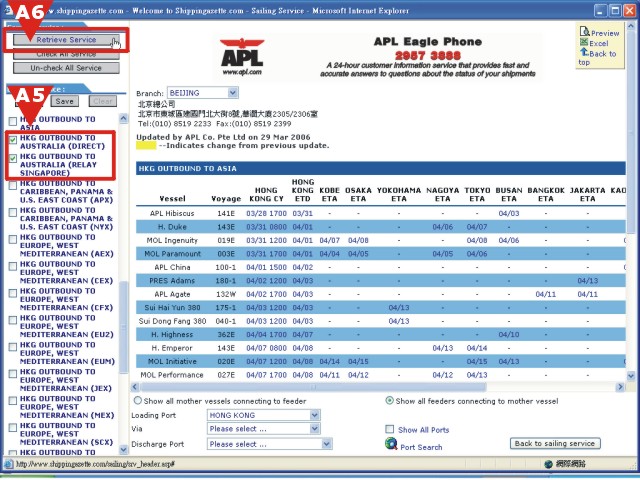Click service list scrollbar up arrow
The width and height of the screenshot is (640, 480).
pos(124,119)
